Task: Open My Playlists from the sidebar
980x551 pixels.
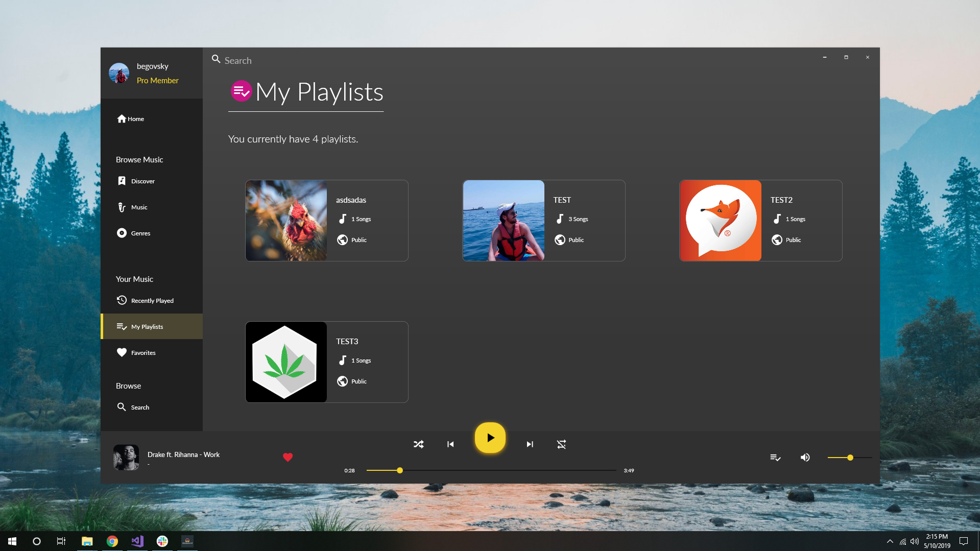Action: tap(147, 326)
